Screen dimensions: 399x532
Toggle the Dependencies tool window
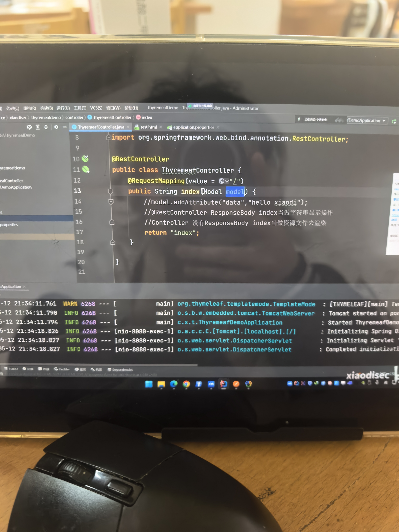coord(120,370)
